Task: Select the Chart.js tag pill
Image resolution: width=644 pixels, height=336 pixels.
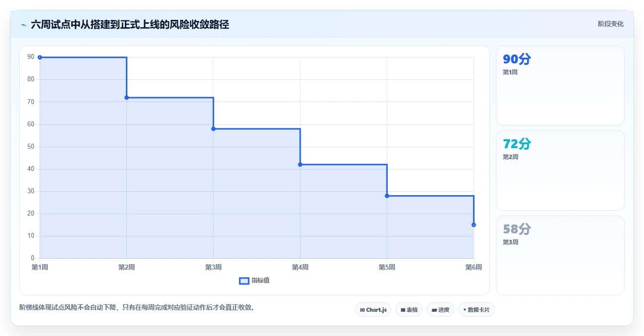Action: click(373, 310)
